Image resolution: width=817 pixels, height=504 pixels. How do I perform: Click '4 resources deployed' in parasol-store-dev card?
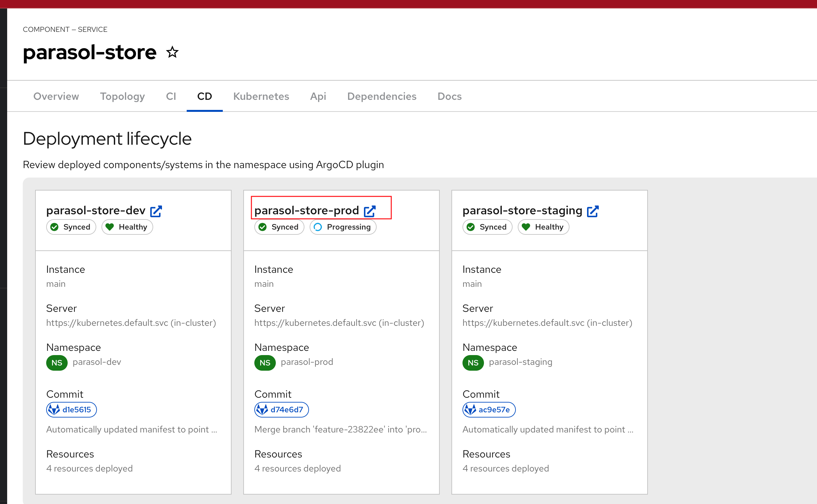89,469
